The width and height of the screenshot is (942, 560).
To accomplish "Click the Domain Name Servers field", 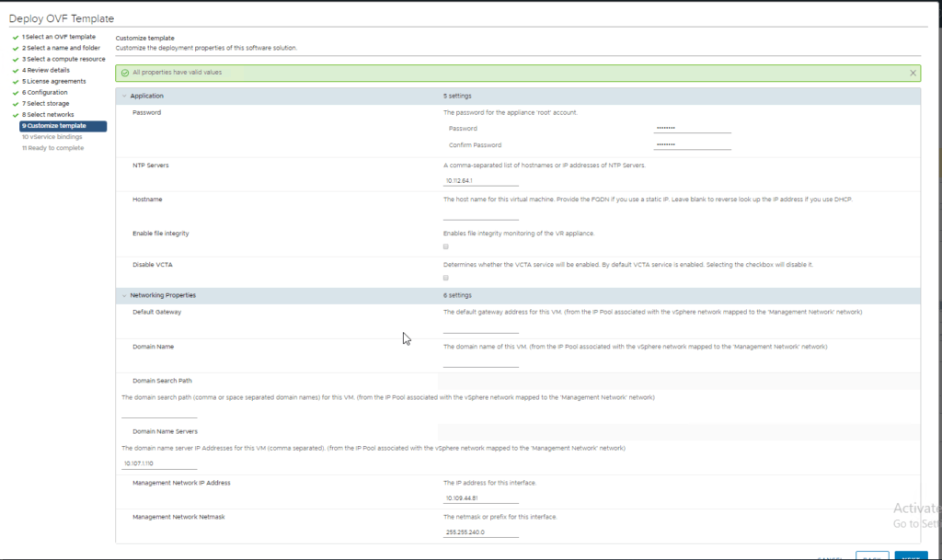I will 158,463.
